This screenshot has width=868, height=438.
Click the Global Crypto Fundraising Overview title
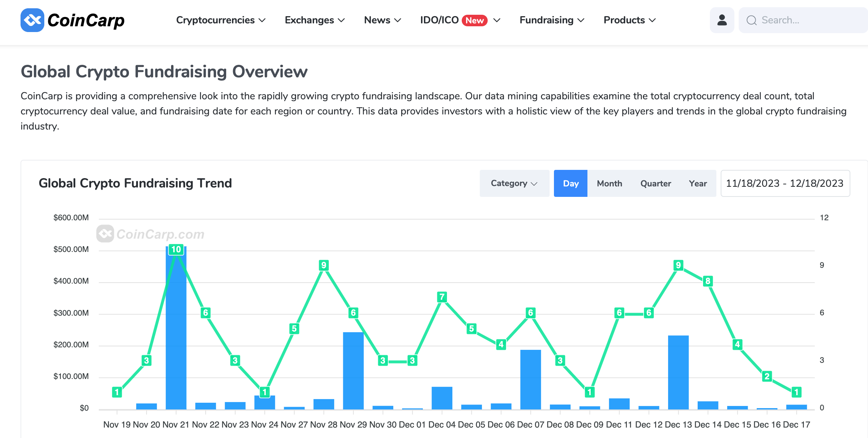[x=164, y=72]
